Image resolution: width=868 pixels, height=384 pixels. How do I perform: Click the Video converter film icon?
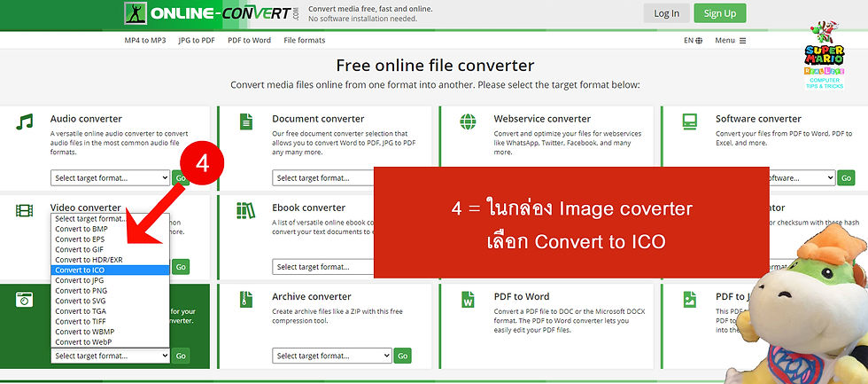(25, 210)
